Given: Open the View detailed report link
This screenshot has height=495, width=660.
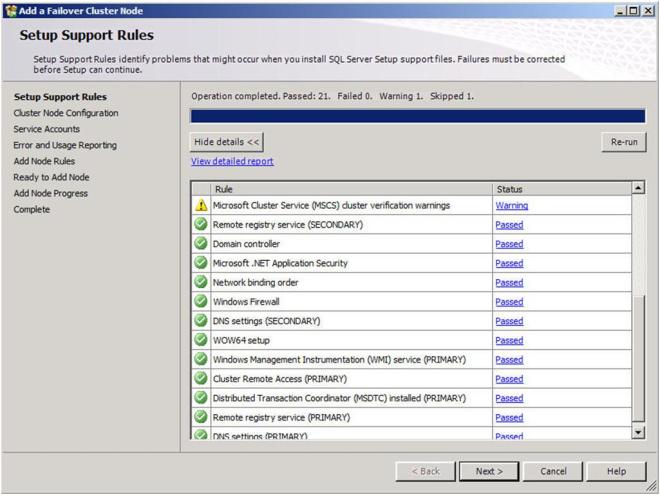Looking at the screenshot, I should [231, 161].
